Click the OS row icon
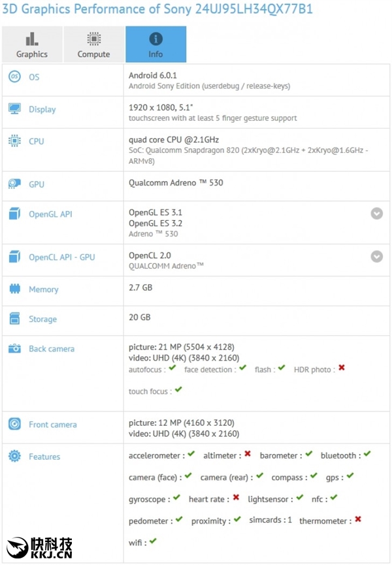The image size is (392, 565). (14, 77)
